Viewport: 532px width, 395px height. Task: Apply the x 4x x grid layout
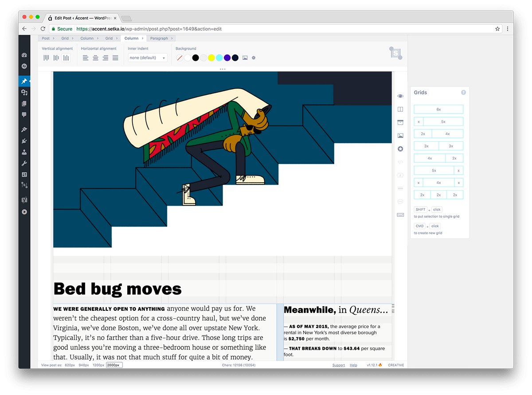coord(438,183)
